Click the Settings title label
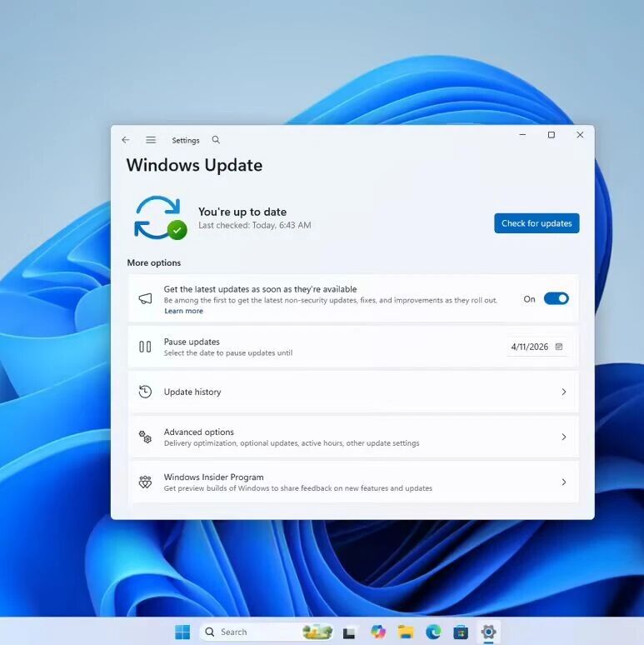This screenshot has width=644, height=645. (186, 140)
